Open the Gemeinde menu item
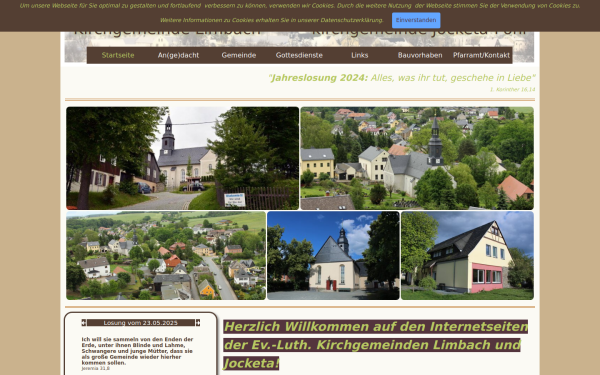The height and width of the screenshot is (375, 600). point(239,55)
